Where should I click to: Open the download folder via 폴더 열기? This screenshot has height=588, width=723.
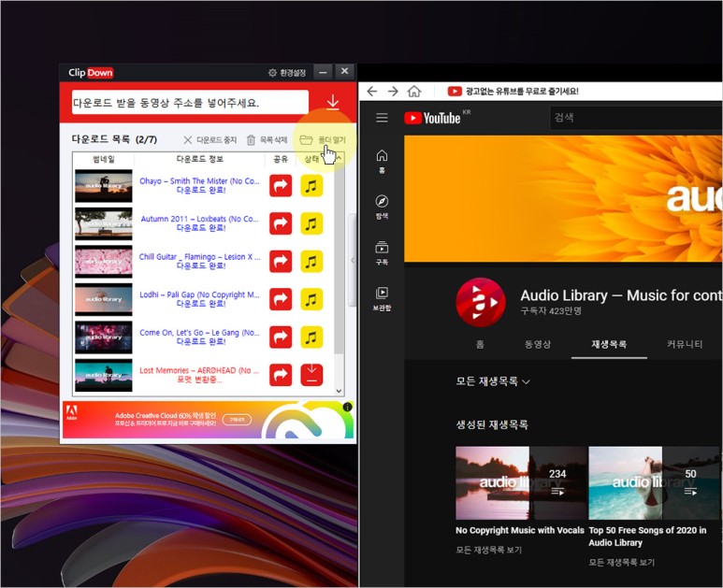coord(323,139)
